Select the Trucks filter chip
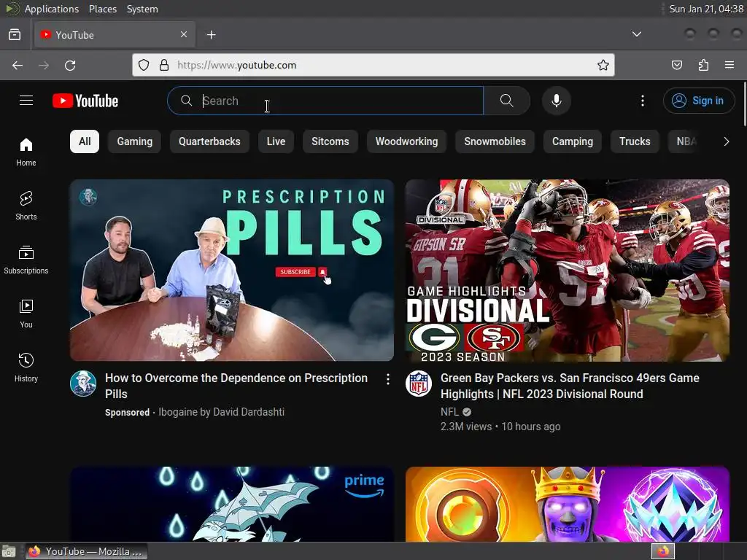 coord(635,141)
